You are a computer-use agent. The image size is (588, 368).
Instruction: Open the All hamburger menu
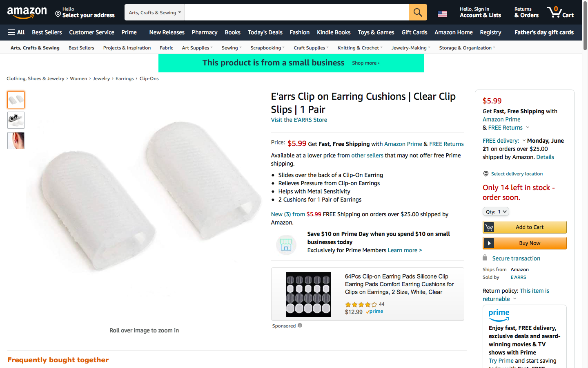(16, 32)
